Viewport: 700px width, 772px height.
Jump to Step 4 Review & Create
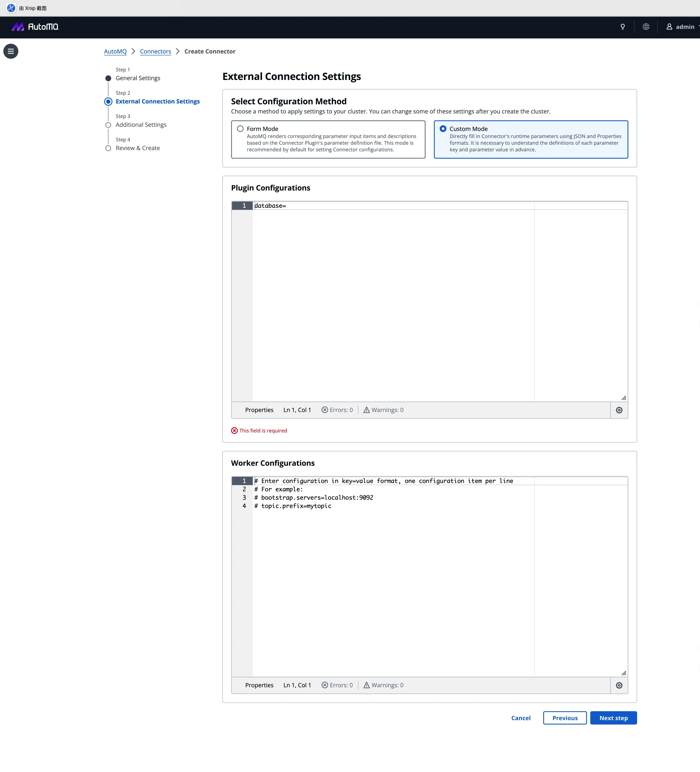click(x=137, y=148)
